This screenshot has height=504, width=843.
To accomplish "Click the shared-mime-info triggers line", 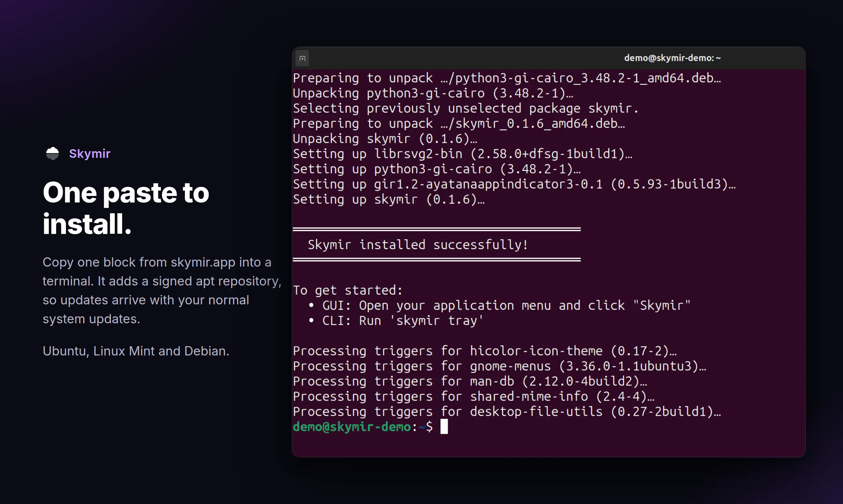I will tap(474, 396).
